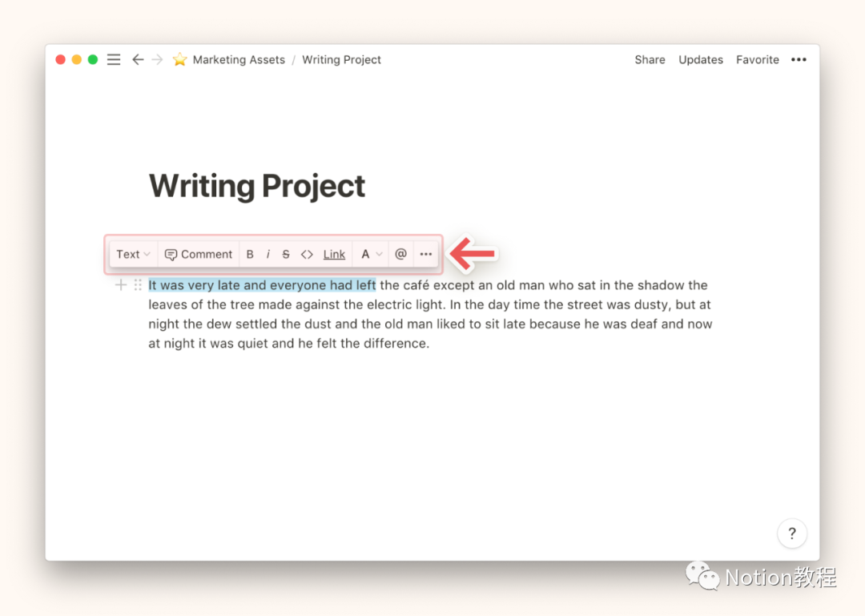Toggle bold formatting on selected text
865x616 pixels.
[x=250, y=255]
